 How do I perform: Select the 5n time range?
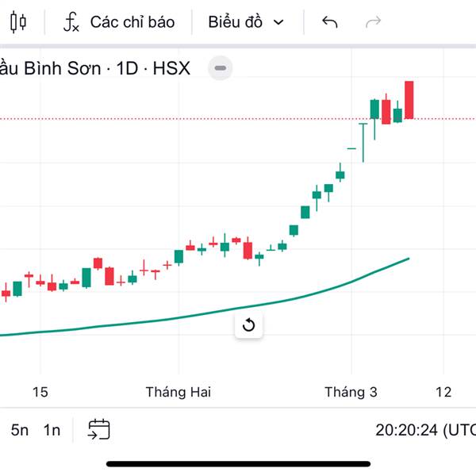pyautogui.click(x=20, y=430)
